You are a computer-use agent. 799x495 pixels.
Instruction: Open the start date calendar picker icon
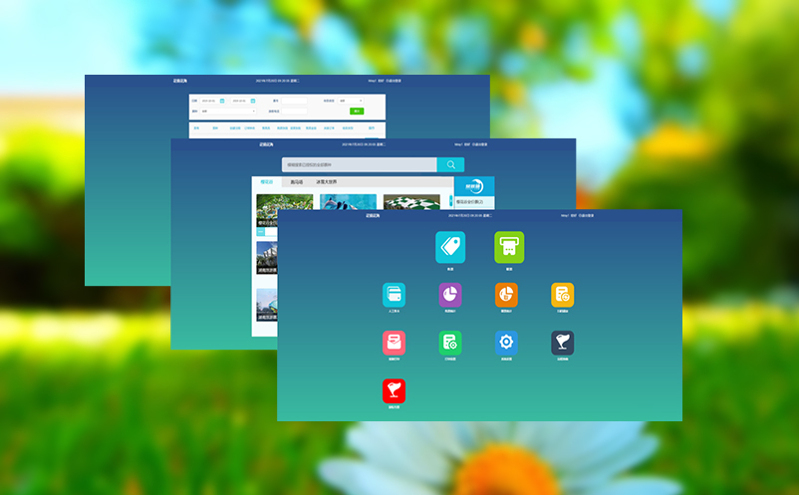pos(222,101)
